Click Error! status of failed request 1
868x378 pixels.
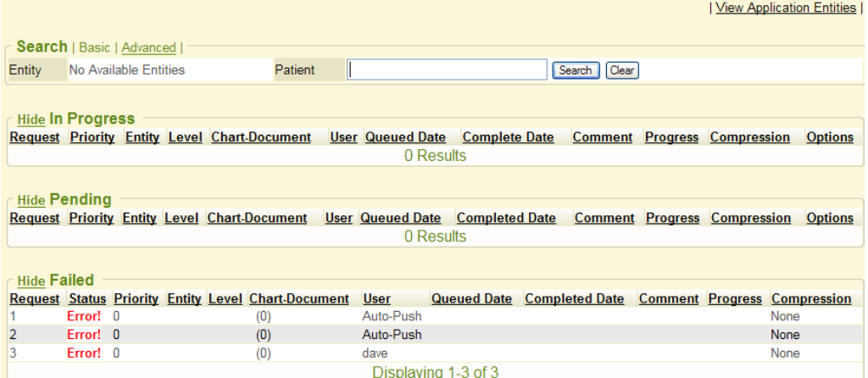pyautogui.click(x=83, y=316)
